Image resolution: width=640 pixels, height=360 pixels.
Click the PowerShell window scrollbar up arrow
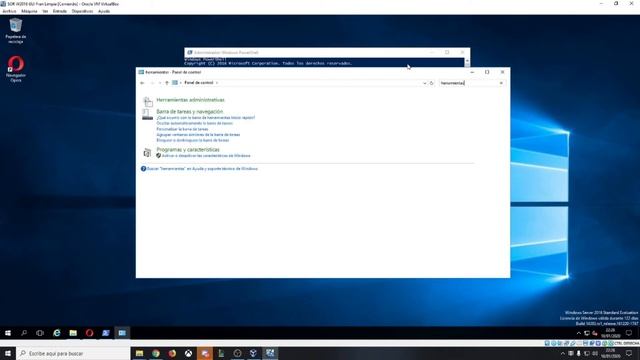tap(467, 62)
